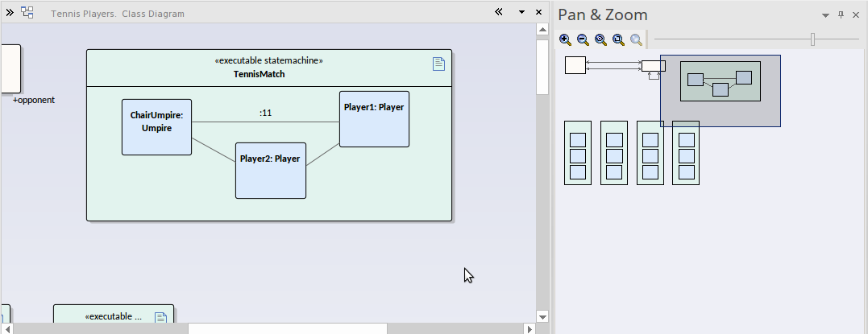
Task: Click the Zoom Out magnifier icon
Action: point(583,39)
